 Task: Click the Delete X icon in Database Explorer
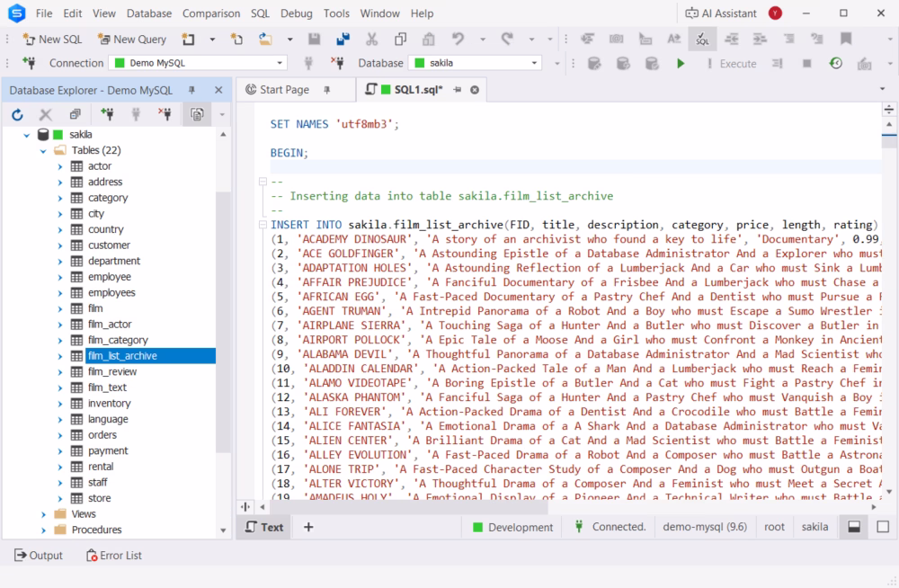click(x=46, y=115)
